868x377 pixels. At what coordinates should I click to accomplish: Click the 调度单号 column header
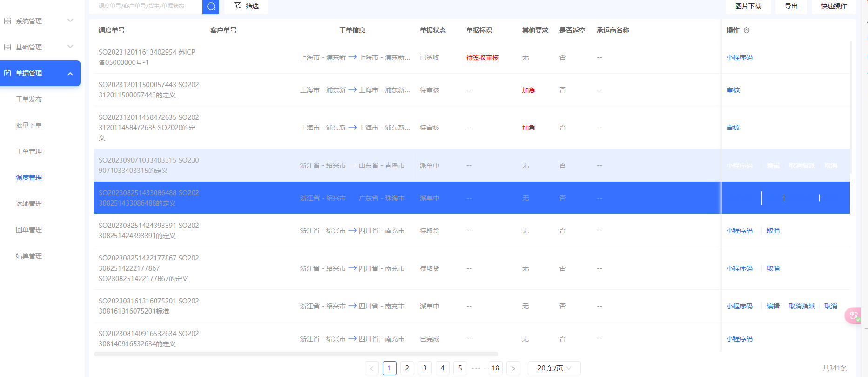[112, 30]
